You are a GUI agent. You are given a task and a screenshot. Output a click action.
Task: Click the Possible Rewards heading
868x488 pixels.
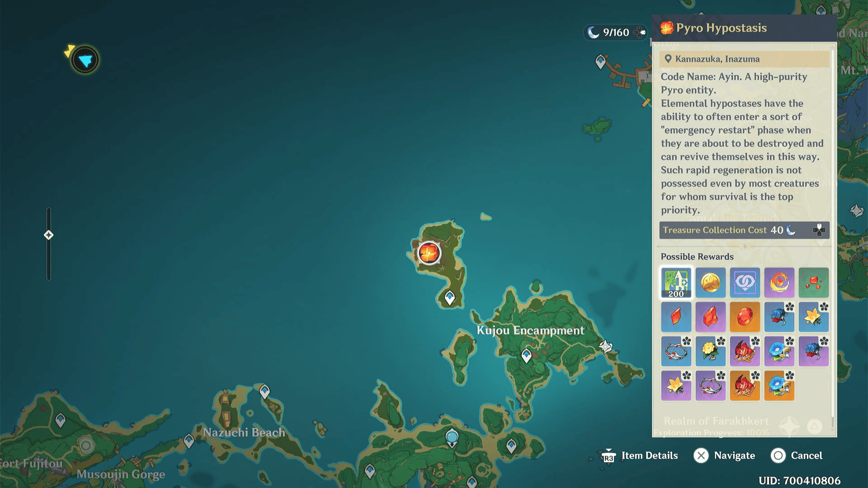pos(697,257)
